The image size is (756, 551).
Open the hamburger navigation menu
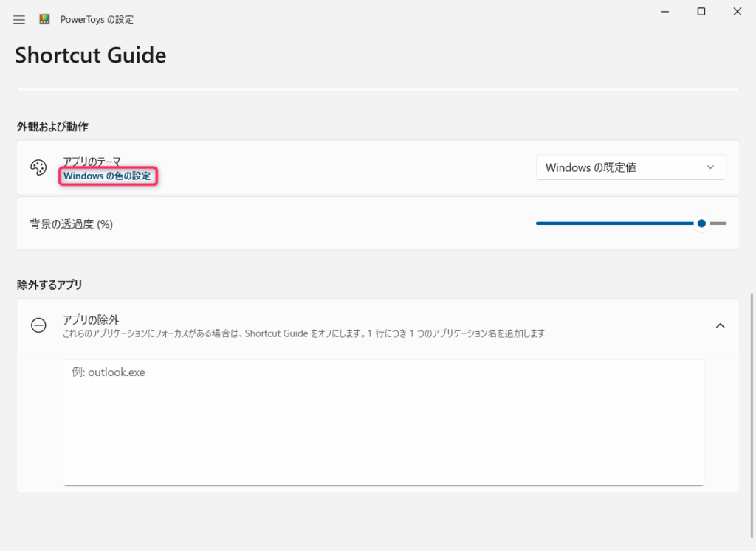18,20
